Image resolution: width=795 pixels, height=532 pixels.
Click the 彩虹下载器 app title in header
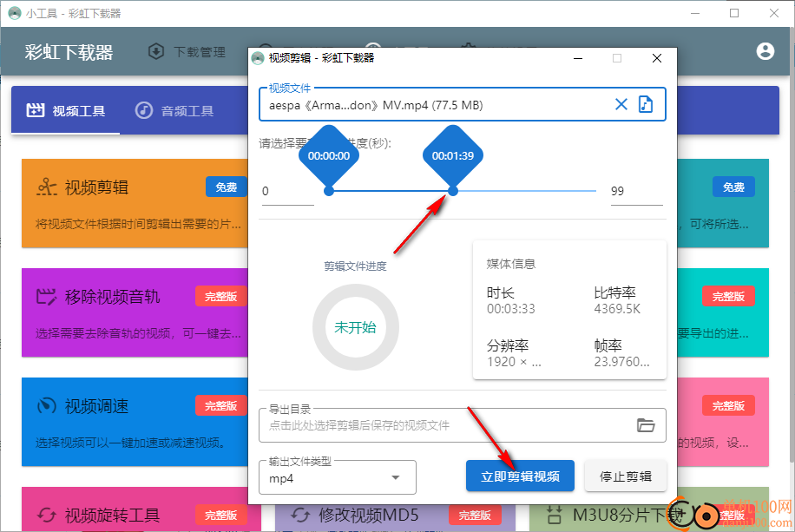click(69, 52)
